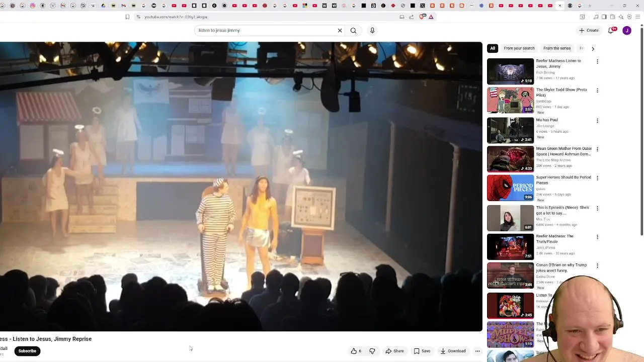The height and width of the screenshot is (362, 644).
Task: Dislike the video with thumbs down
Action: pos(372,351)
